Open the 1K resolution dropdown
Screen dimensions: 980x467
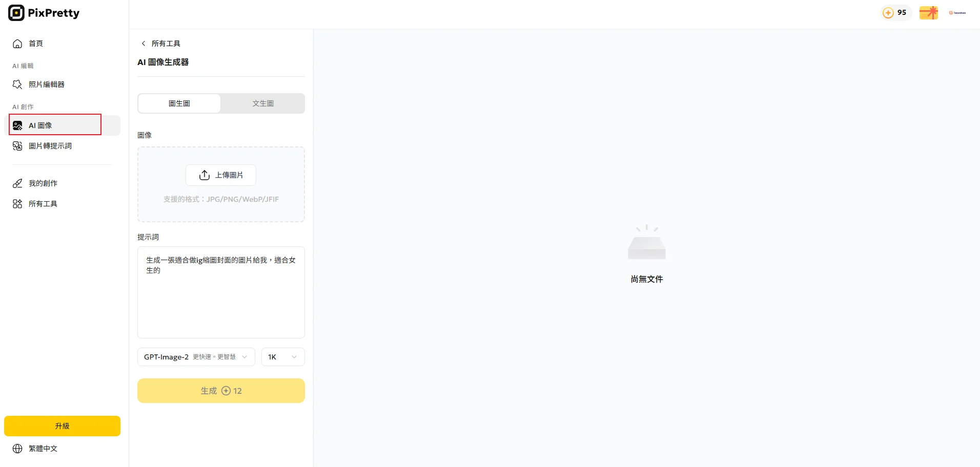click(x=283, y=357)
